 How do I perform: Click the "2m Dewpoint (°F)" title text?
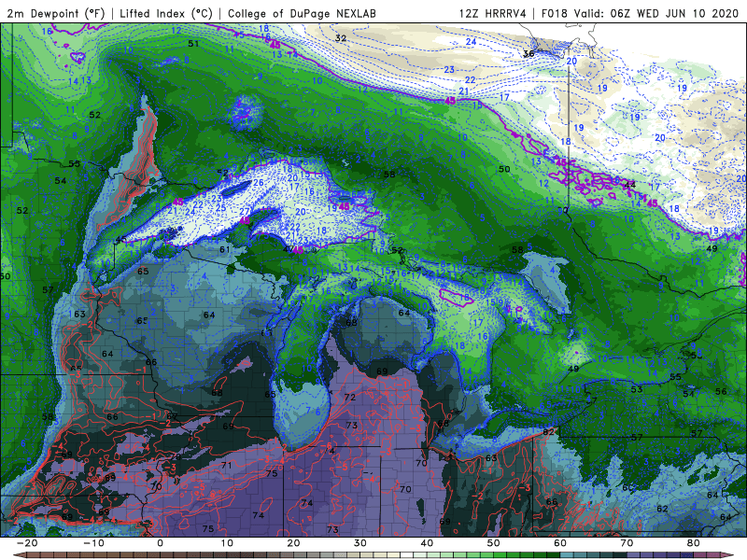click(x=56, y=13)
